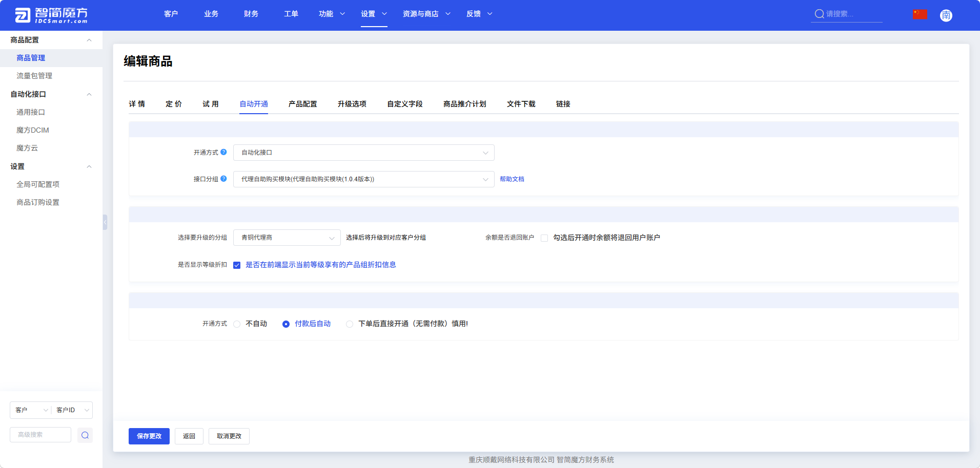The height and width of the screenshot is (468, 980).
Task: Click the 智简魔方财务系统 footer text
Action: pos(585,460)
